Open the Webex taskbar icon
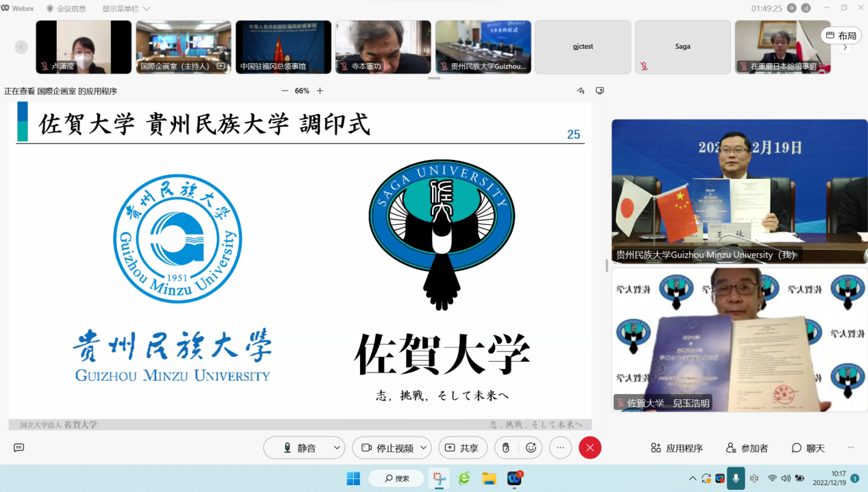The image size is (868, 492). [514, 478]
